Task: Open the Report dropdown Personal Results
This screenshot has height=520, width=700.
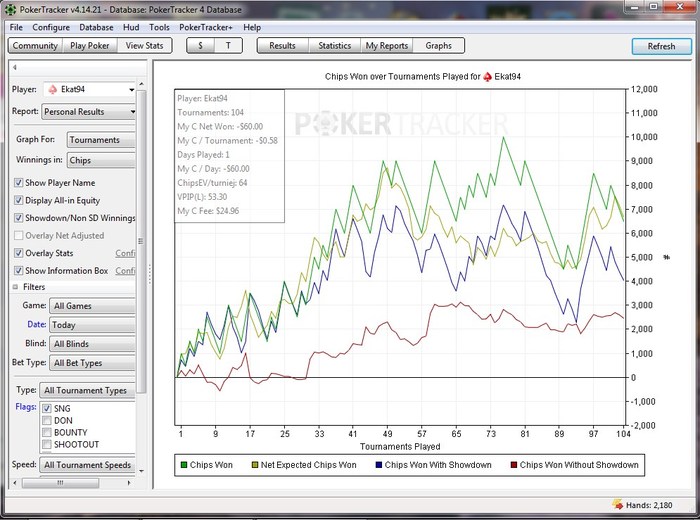Action: point(88,112)
